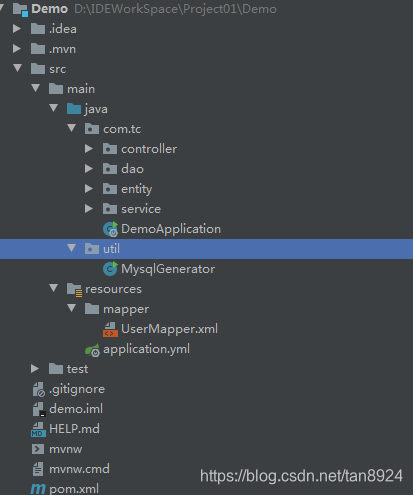
Task: Click the src folder icon
Action: pos(38,69)
